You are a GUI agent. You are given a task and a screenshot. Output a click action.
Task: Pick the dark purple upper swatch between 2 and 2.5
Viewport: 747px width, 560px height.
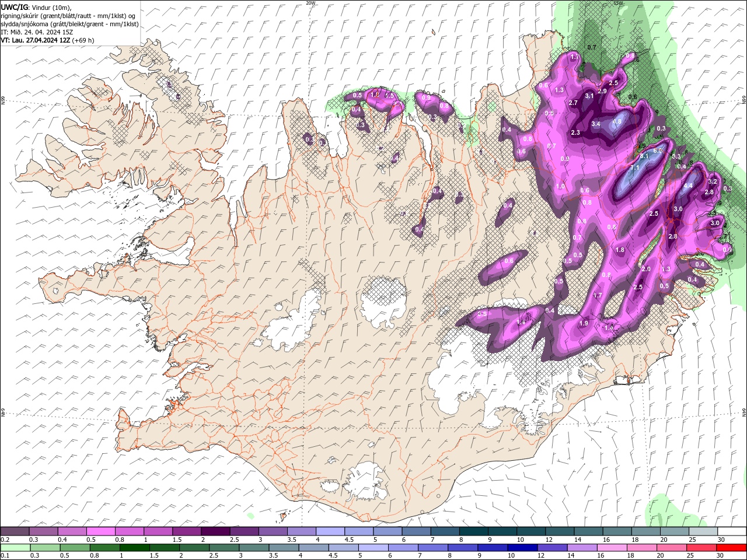[215, 531]
